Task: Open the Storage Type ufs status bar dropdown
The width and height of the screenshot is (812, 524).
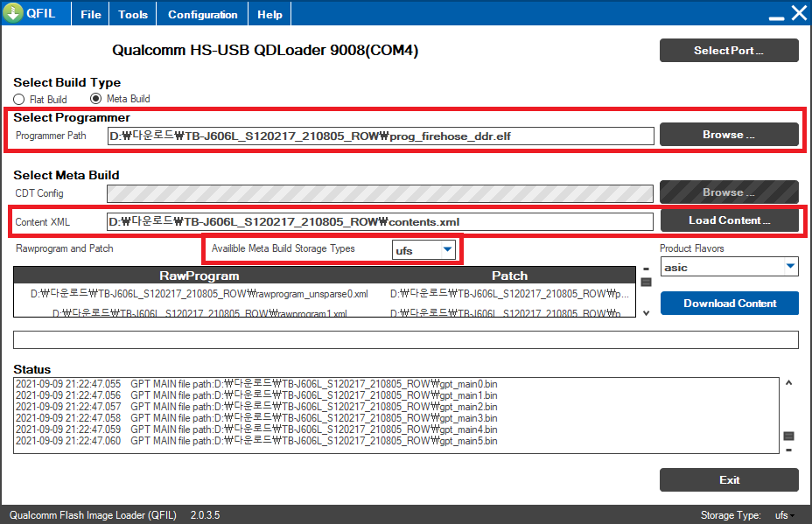Action: [x=785, y=515]
